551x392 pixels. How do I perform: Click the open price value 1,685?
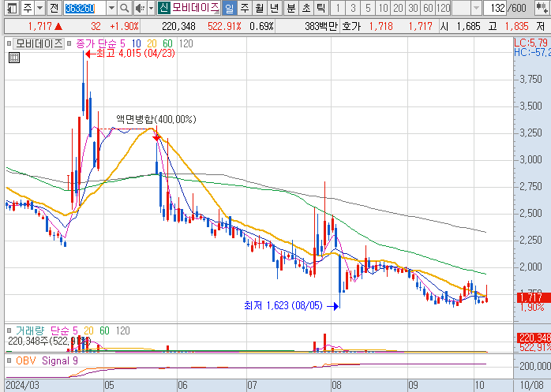468,26
